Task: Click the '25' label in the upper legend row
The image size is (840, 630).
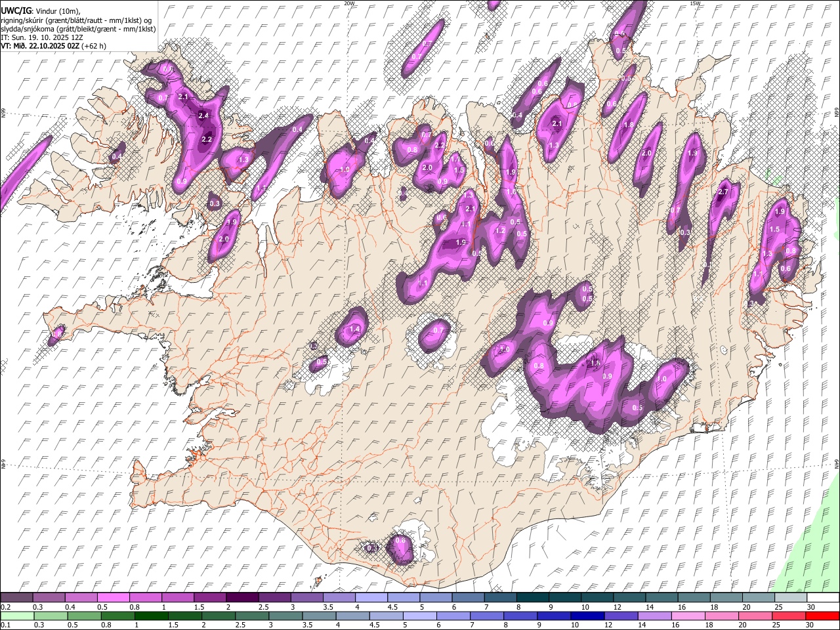Action: [x=778, y=607]
